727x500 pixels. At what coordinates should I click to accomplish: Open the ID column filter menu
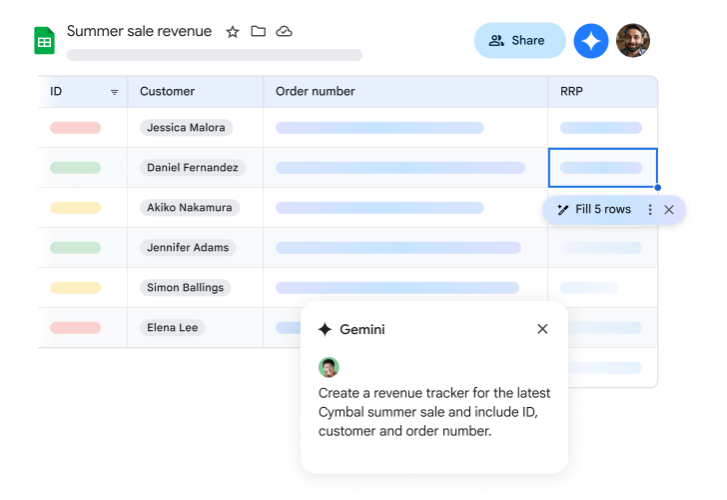[x=114, y=92]
